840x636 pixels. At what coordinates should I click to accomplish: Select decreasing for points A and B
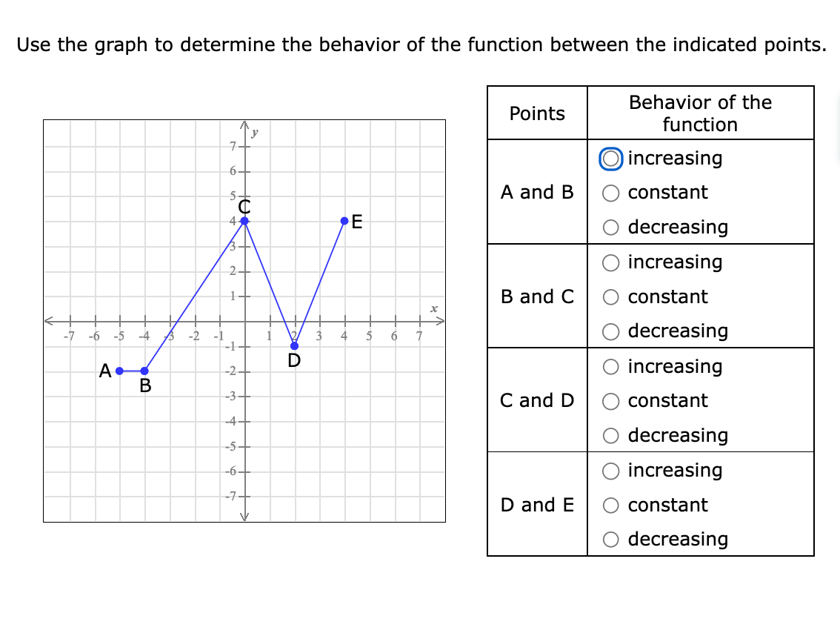610,228
